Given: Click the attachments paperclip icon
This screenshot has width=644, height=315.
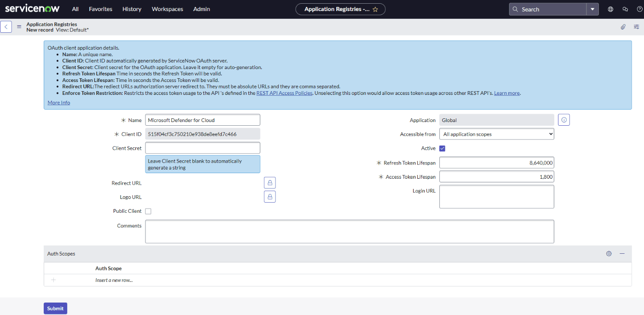Looking at the screenshot, I should 623,27.
